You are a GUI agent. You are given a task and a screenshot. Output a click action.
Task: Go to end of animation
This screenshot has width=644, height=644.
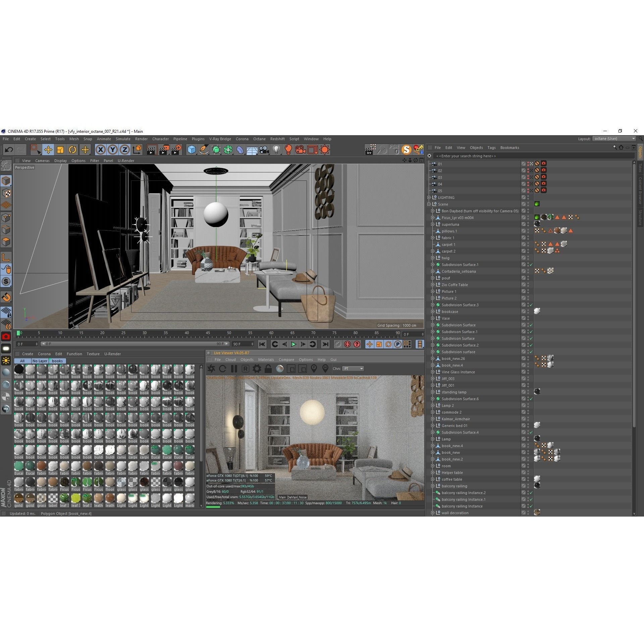[325, 344]
